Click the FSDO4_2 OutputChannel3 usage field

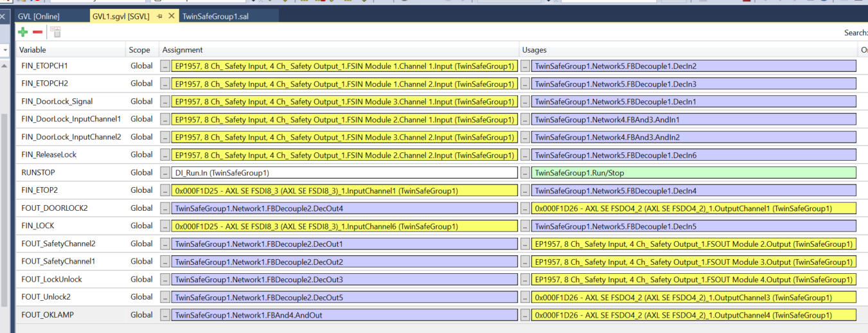point(694,297)
